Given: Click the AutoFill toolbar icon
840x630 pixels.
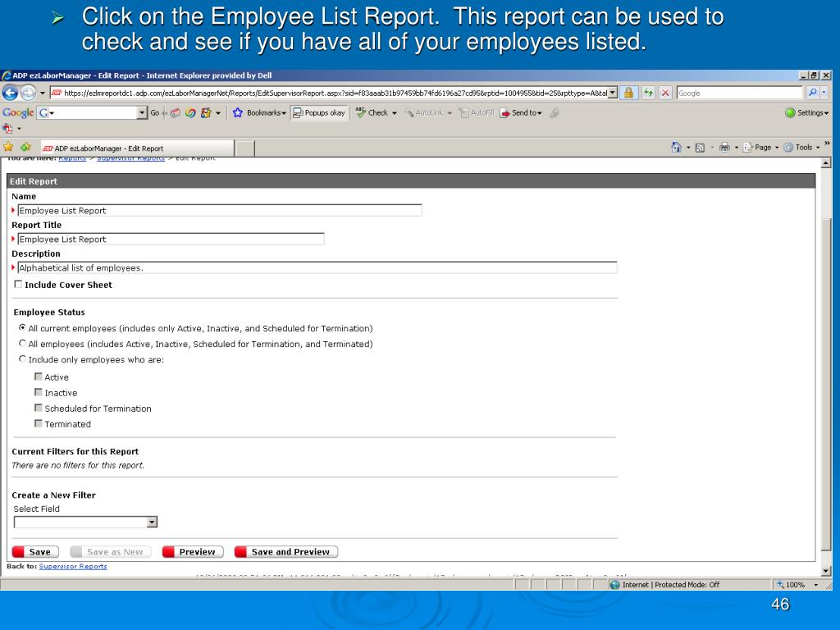Looking at the screenshot, I should click(463, 113).
